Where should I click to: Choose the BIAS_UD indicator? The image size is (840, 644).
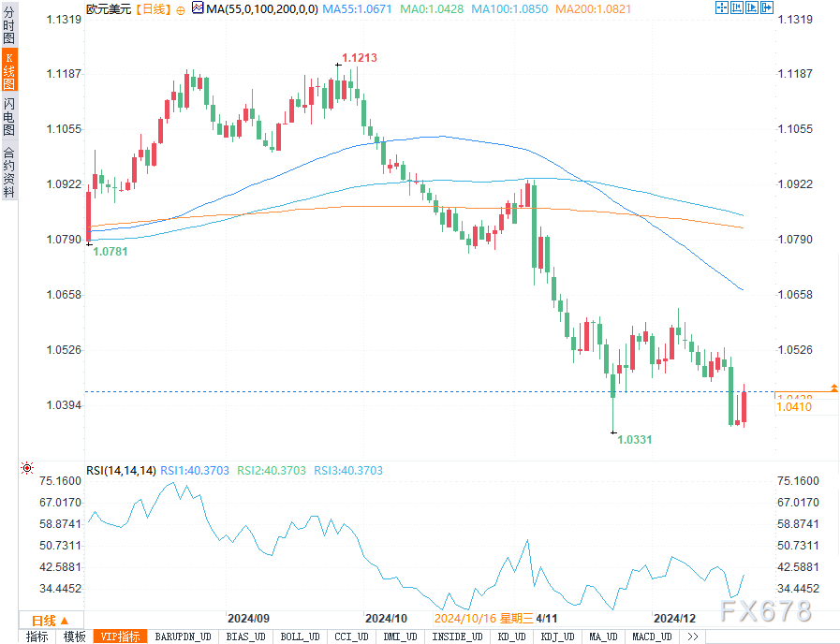245,637
